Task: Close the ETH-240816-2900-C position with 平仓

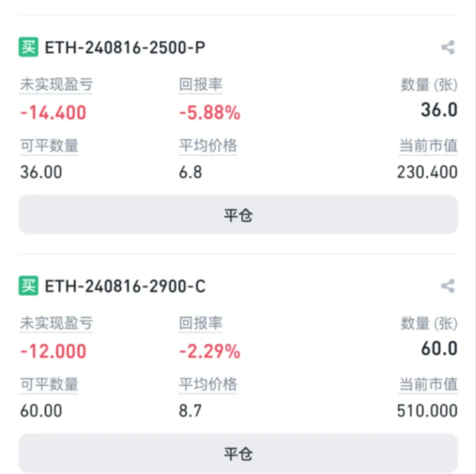Action: [x=238, y=453]
